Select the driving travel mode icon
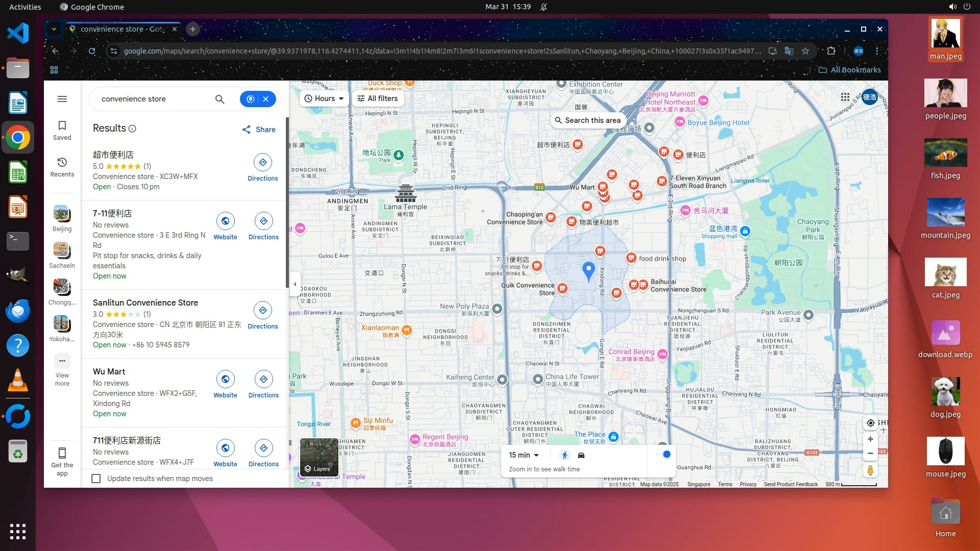The image size is (980, 551). click(581, 455)
